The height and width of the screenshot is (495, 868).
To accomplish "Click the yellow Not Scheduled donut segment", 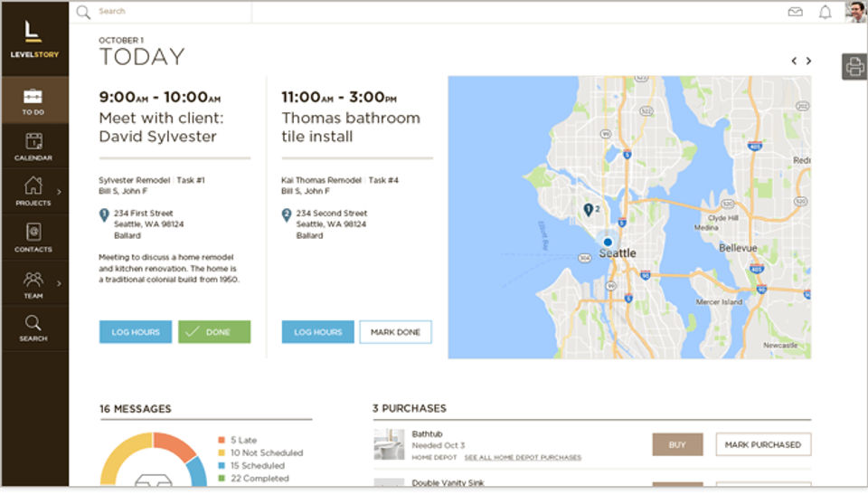I will click(123, 454).
